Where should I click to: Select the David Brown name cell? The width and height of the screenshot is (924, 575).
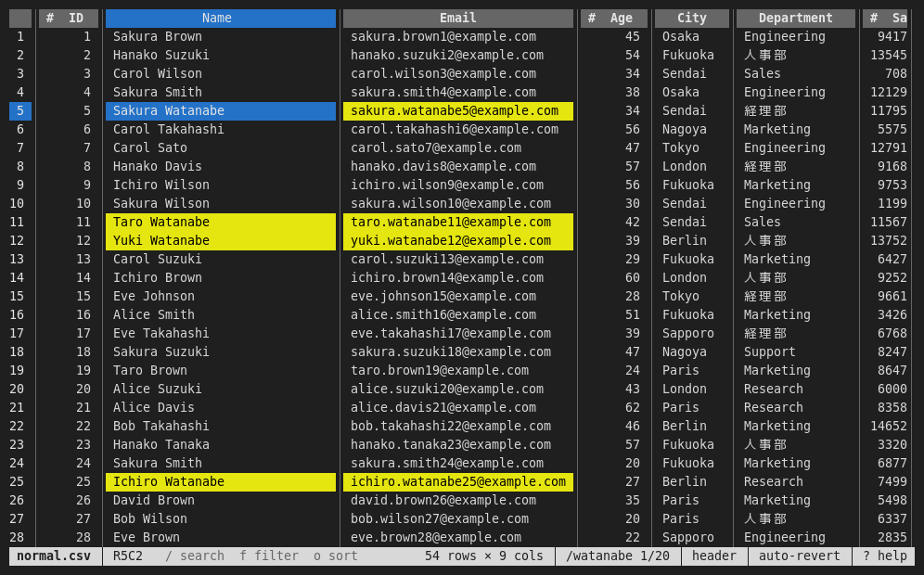pos(221,500)
